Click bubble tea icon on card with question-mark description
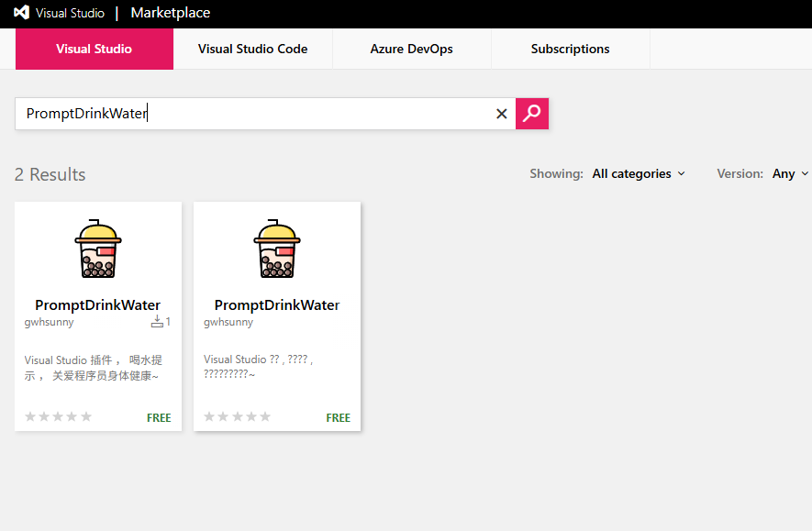This screenshot has height=531, width=812. click(277, 249)
